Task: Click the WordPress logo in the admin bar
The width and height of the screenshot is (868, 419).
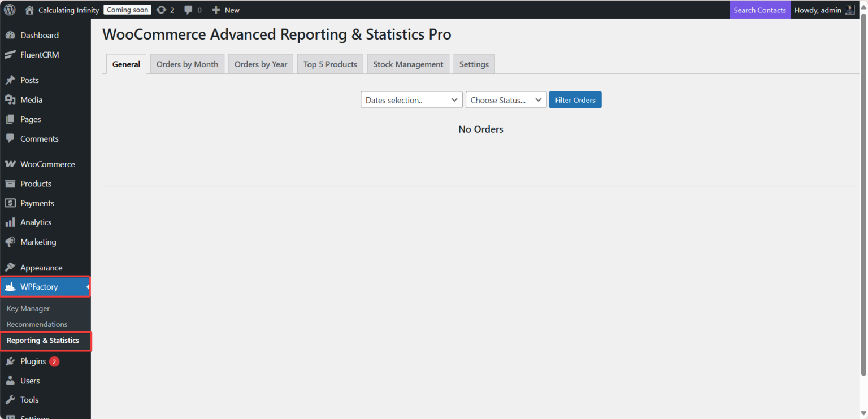Action: (9, 9)
